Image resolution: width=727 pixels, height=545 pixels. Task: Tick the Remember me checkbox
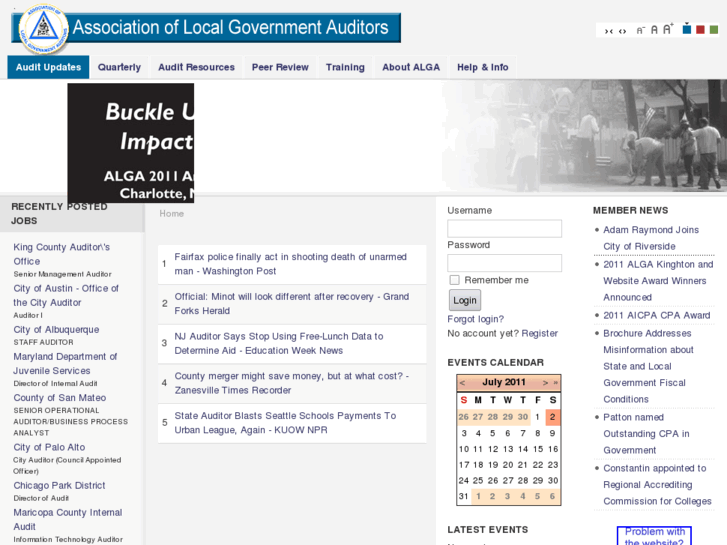pyautogui.click(x=454, y=280)
